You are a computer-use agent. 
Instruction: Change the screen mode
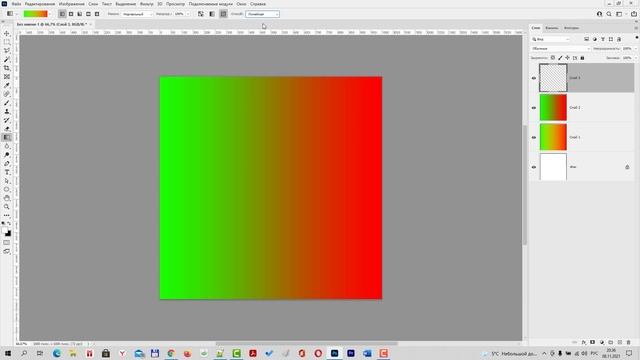coord(7,251)
